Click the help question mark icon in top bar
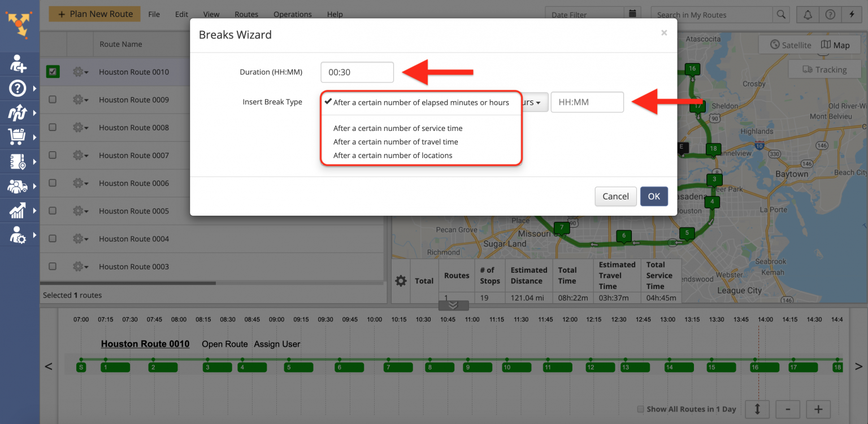This screenshot has width=868, height=424. coord(830,15)
